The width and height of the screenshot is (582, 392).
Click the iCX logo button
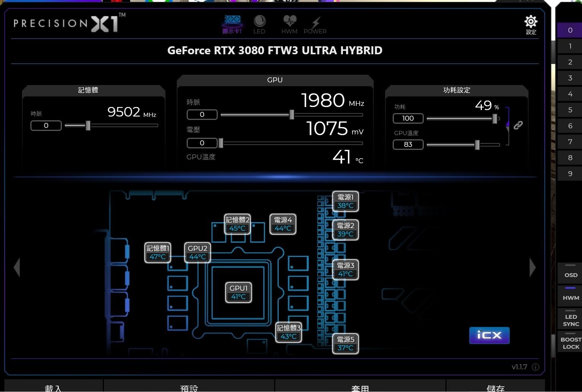(489, 335)
